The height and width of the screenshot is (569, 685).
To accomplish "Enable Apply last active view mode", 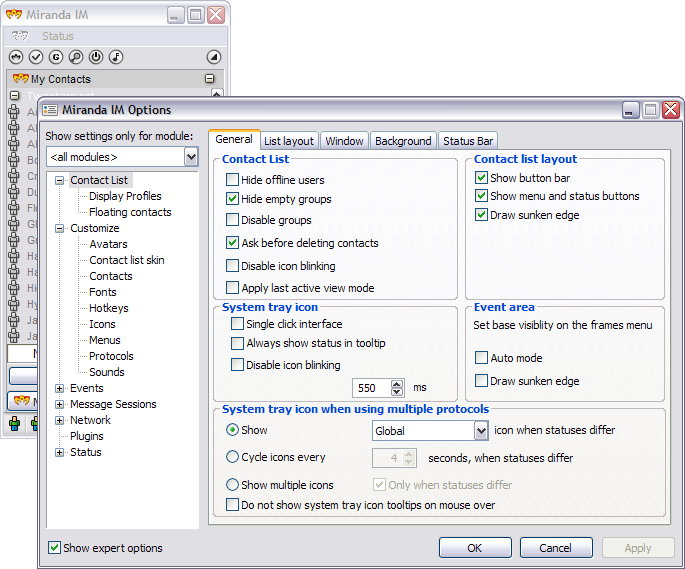I will [x=232, y=288].
